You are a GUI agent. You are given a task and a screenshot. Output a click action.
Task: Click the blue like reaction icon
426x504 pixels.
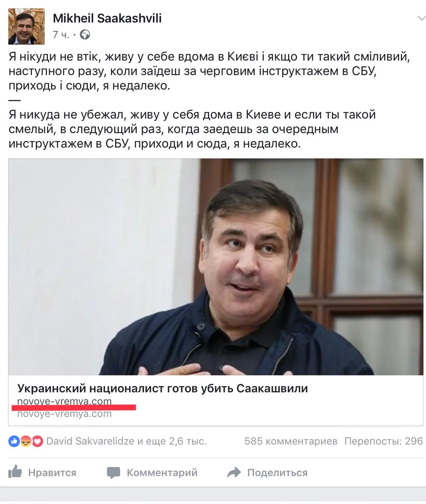pos(14,441)
